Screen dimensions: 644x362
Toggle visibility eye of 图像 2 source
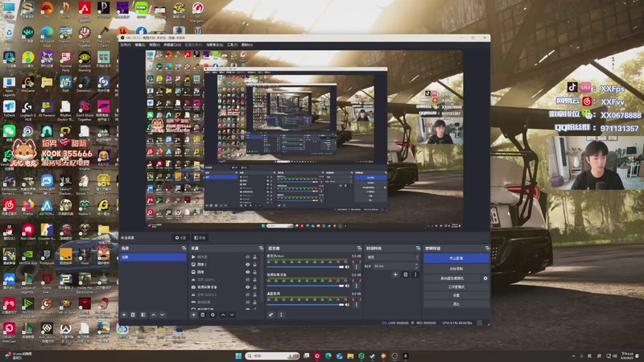[x=248, y=265]
